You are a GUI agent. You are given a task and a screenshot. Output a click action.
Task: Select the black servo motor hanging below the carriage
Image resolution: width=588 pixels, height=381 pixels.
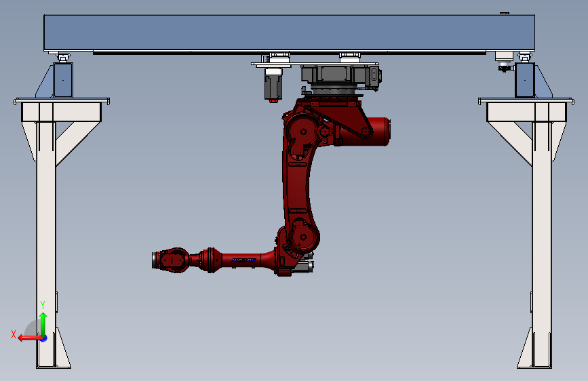(x=273, y=85)
